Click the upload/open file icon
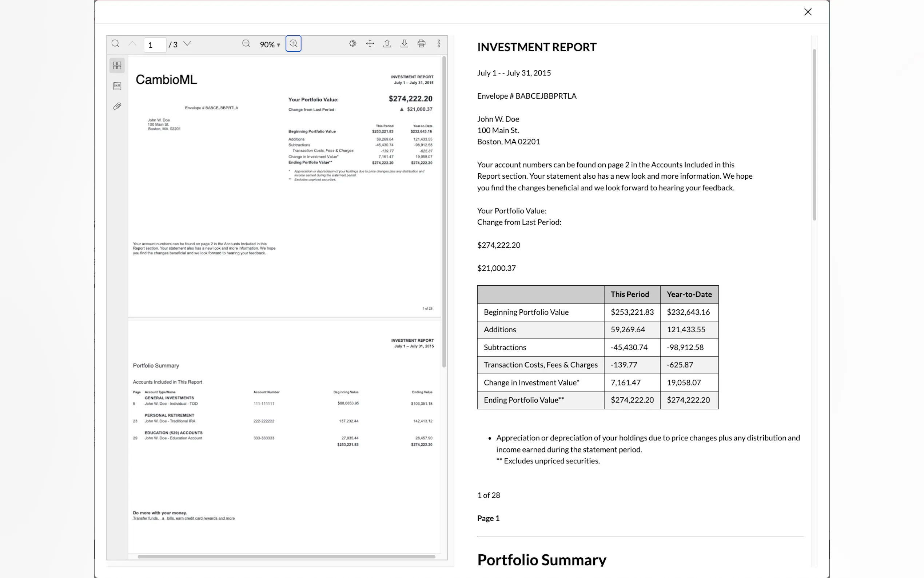Image resolution: width=924 pixels, height=578 pixels. [x=387, y=44]
